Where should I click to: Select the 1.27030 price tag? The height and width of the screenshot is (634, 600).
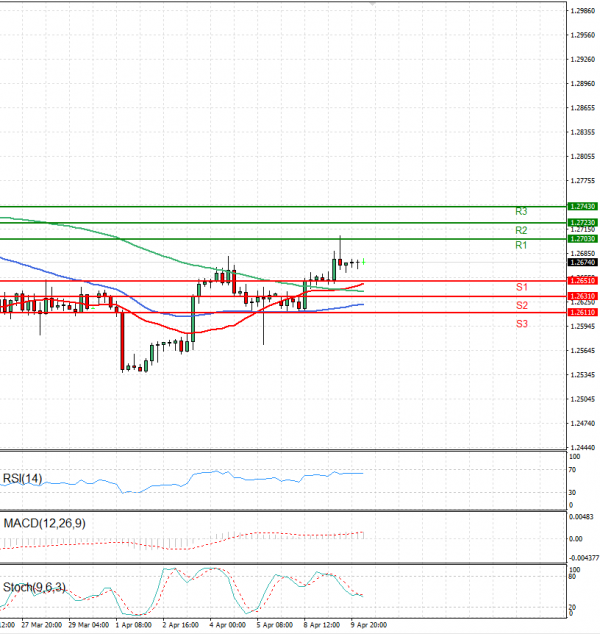(583, 239)
